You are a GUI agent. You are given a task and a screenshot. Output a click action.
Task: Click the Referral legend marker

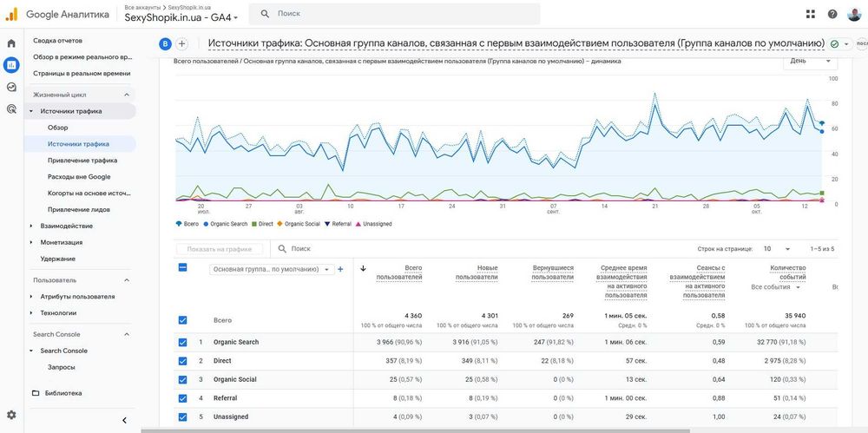click(x=327, y=224)
